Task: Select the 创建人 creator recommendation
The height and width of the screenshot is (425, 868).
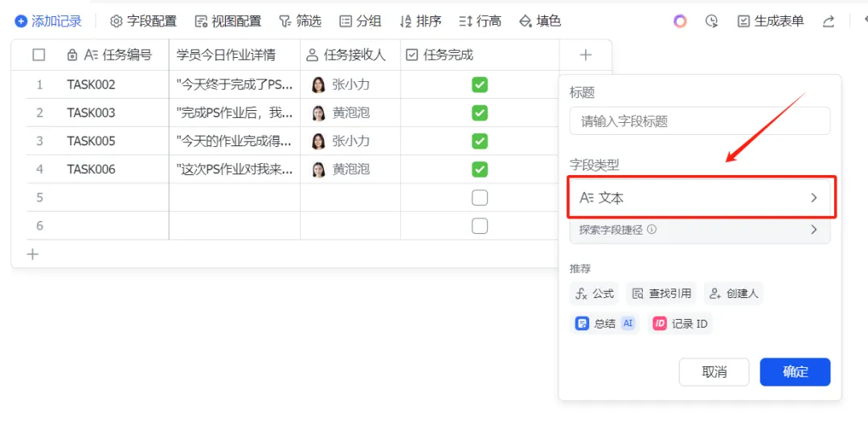Action: click(x=734, y=294)
